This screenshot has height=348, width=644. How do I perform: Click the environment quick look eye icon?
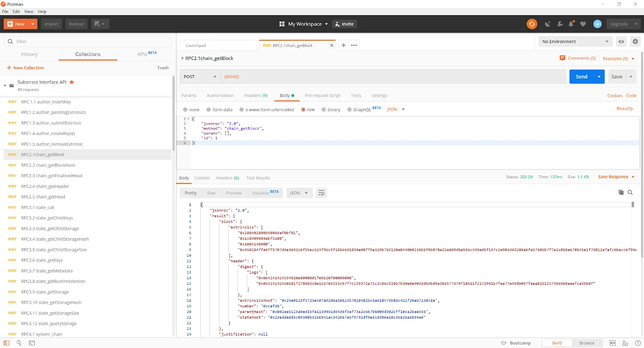pyautogui.click(x=621, y=41)
